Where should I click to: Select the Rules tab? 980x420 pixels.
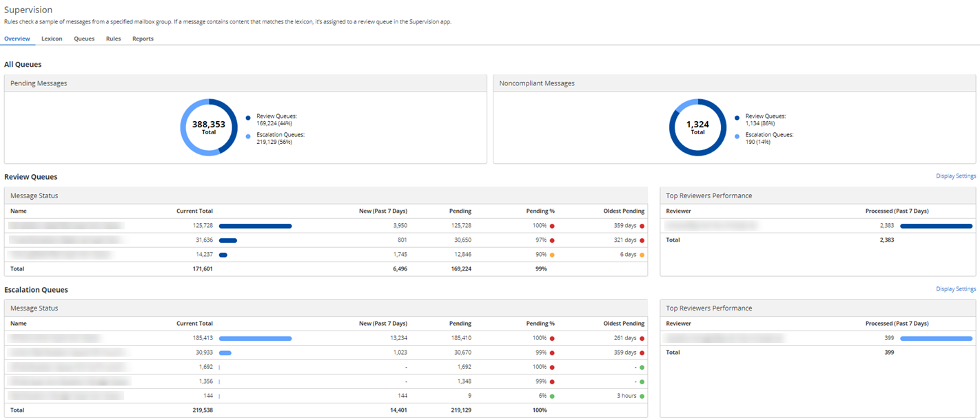(x=113, y=39)
